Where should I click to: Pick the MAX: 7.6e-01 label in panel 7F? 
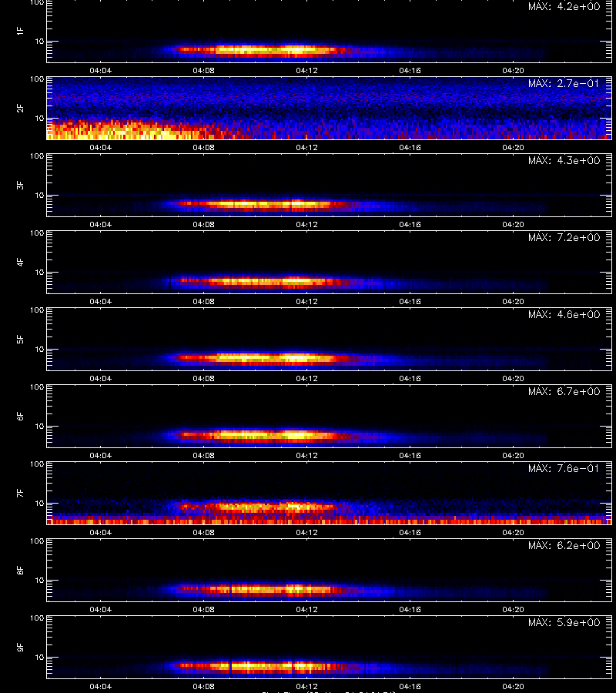pyautogui.click(x=564, y=468)
